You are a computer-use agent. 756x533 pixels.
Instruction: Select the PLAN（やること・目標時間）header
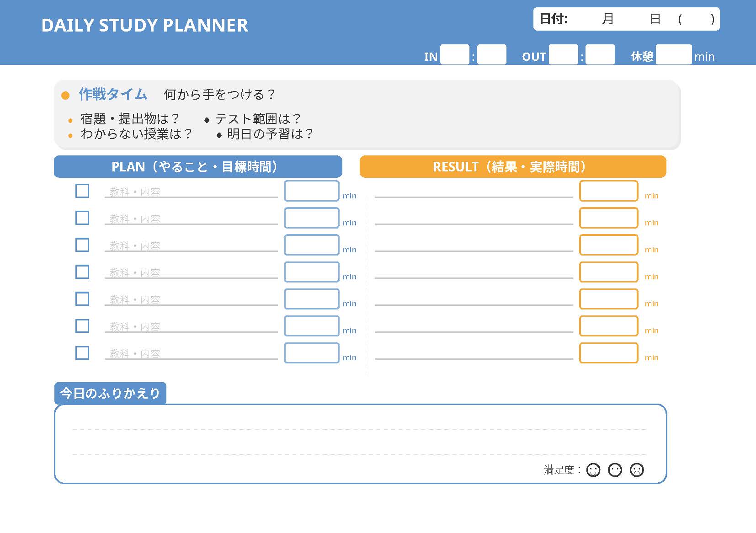pyautogui.click(x=197, y=166)
